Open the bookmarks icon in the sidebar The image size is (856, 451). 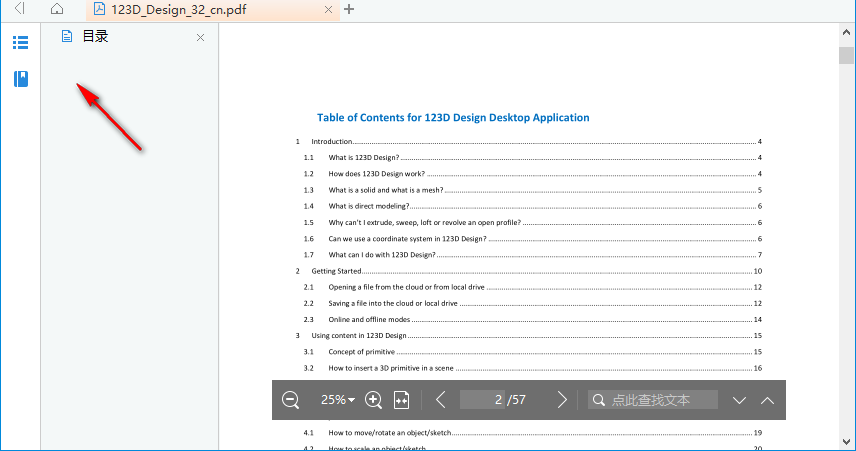21,79
